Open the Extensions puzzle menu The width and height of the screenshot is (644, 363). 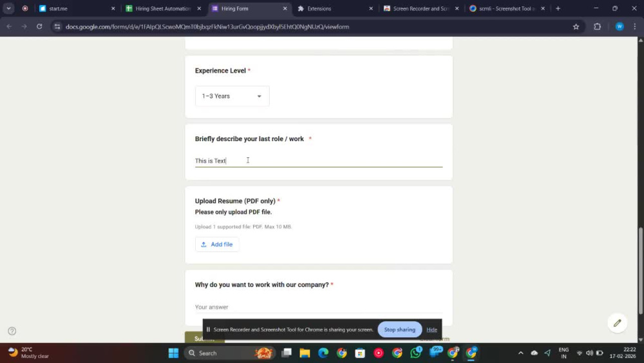pos(597,26)
